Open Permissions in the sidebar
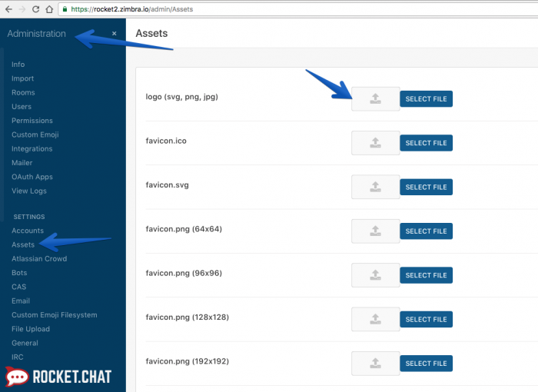 click(32, 121)
